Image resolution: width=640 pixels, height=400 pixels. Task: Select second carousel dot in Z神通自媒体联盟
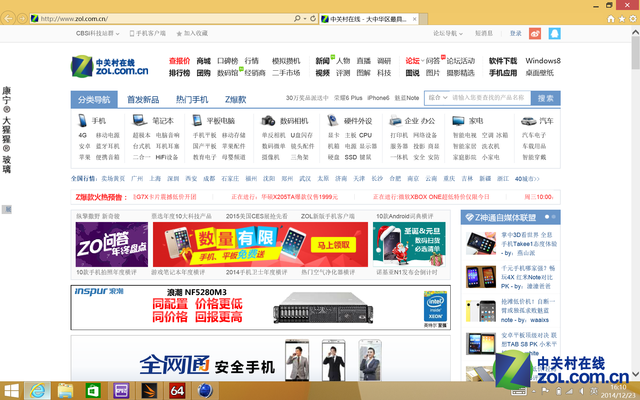(x=553, y=217)
